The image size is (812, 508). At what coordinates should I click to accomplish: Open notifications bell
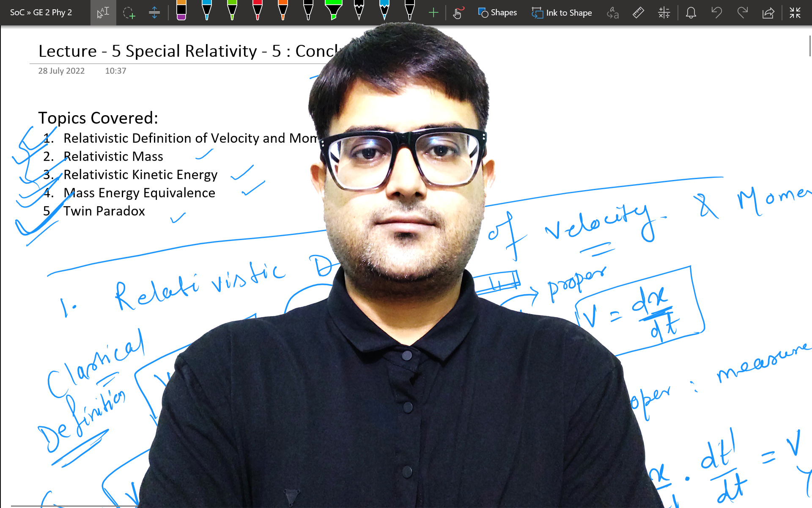click(x=691, y=13)
